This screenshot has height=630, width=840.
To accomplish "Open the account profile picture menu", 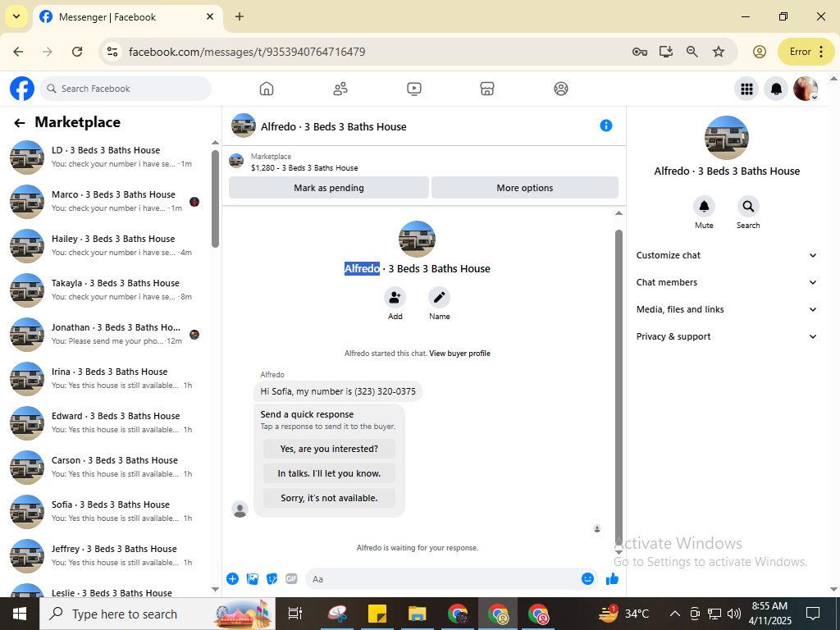I will pyautogui.click(x=806, y=89).
